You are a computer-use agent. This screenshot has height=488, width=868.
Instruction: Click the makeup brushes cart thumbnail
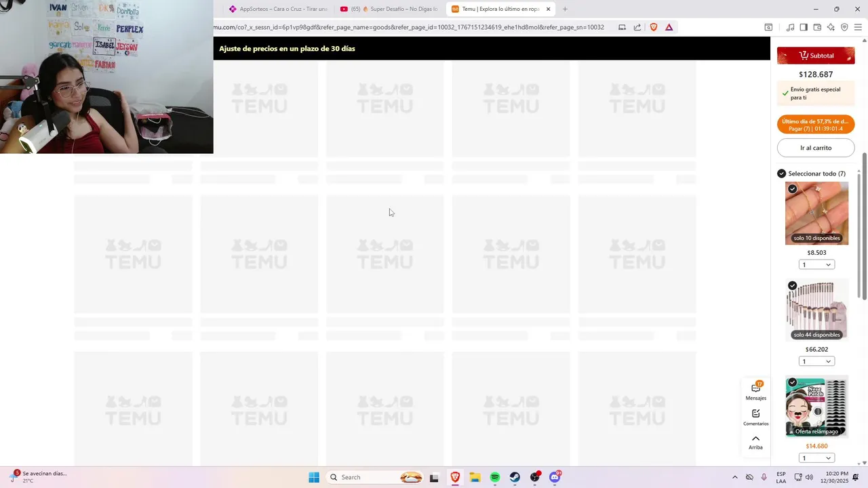[x=816, y=310]
